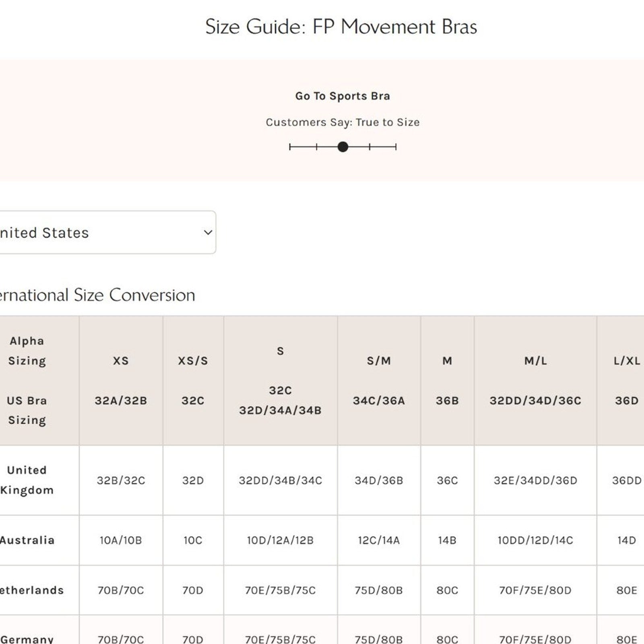The width and height of the screenshot is (644, 644).
Task: Click the United Kingdom row label
Action: click(x=27, y=480)
